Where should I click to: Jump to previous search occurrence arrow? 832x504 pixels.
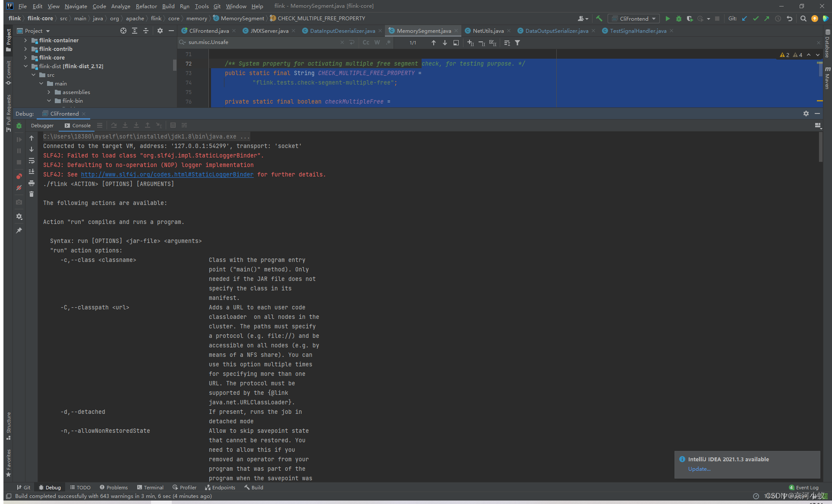434,43
